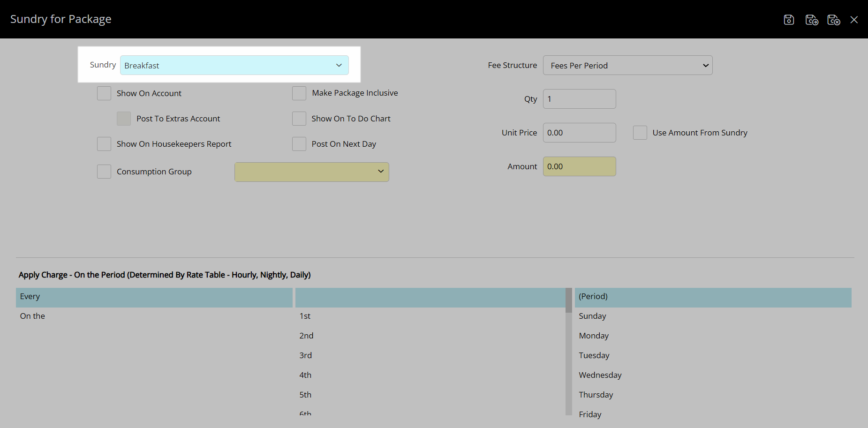This screenshot has height=428, width=868.
Task: Enable the Show On Account checkbox
Action: coord(104,93)
